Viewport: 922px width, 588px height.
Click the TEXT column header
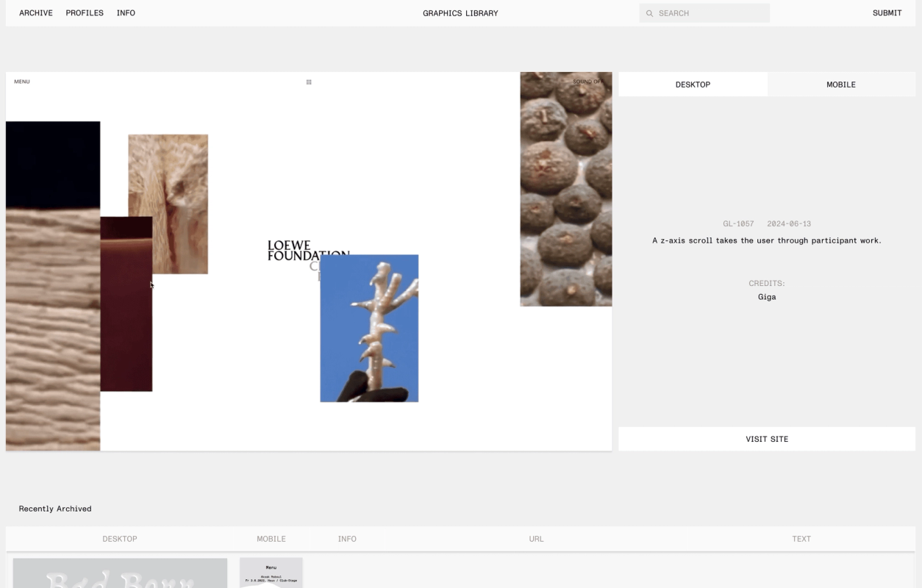click(801, 539)
